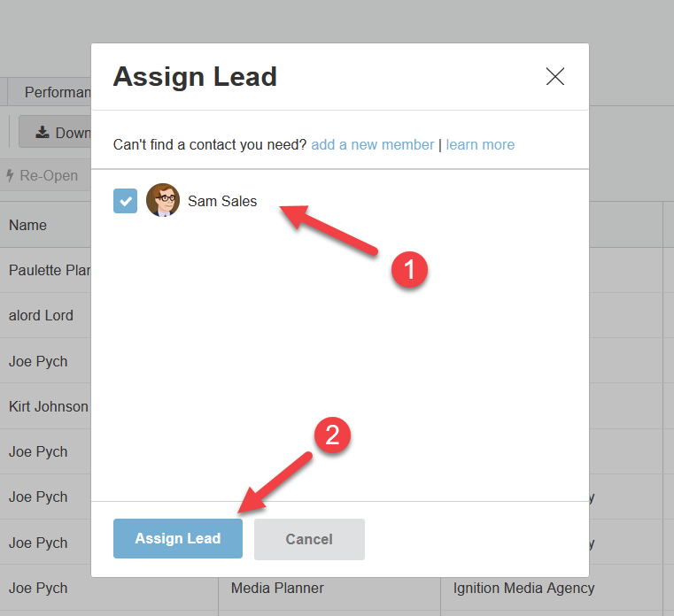Follow the "learn more" link
The width and height of the screenshot is (674, 616).
coord(480,144)
